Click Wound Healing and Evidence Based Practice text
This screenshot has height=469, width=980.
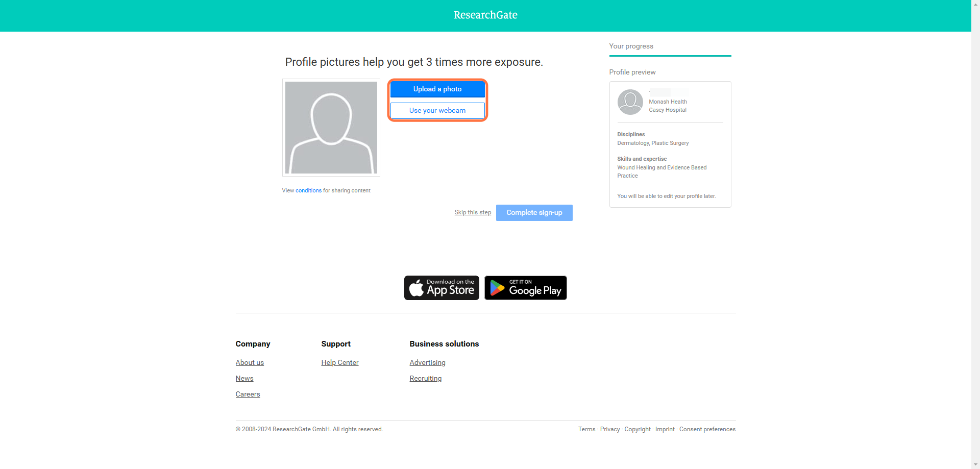662,171
